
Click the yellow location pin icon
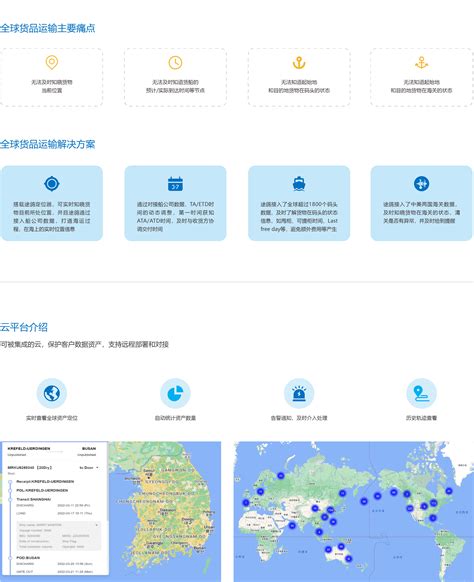coord(52,62)
